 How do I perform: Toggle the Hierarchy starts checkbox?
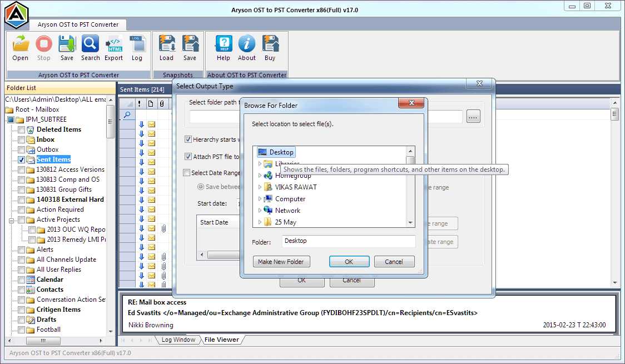click(x=188, y=139)
